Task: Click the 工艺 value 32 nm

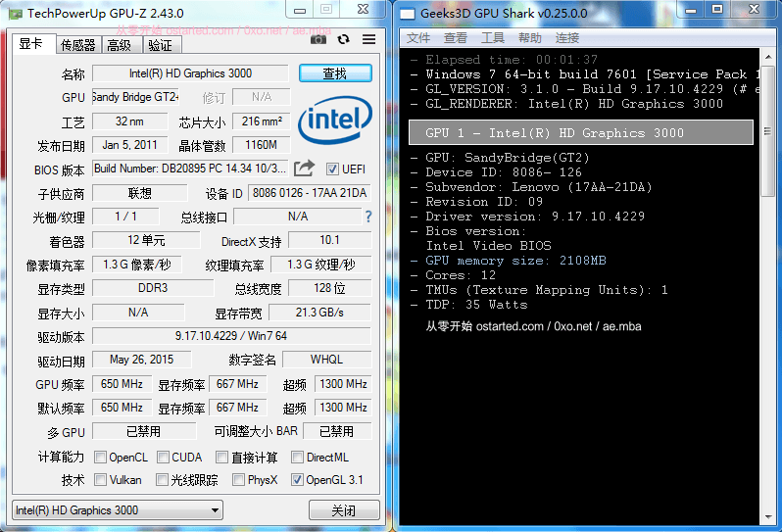Action: pos(129,121)
